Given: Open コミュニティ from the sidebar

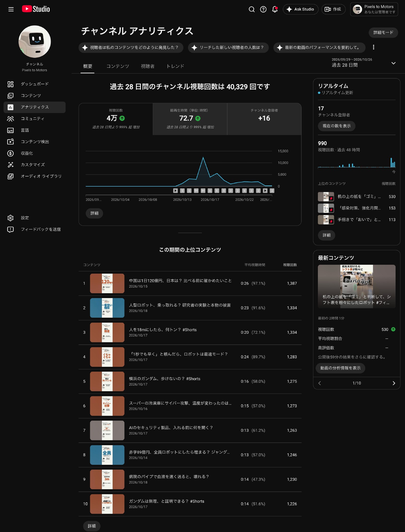Looking at the screenshot, I should tap(34, 119).
